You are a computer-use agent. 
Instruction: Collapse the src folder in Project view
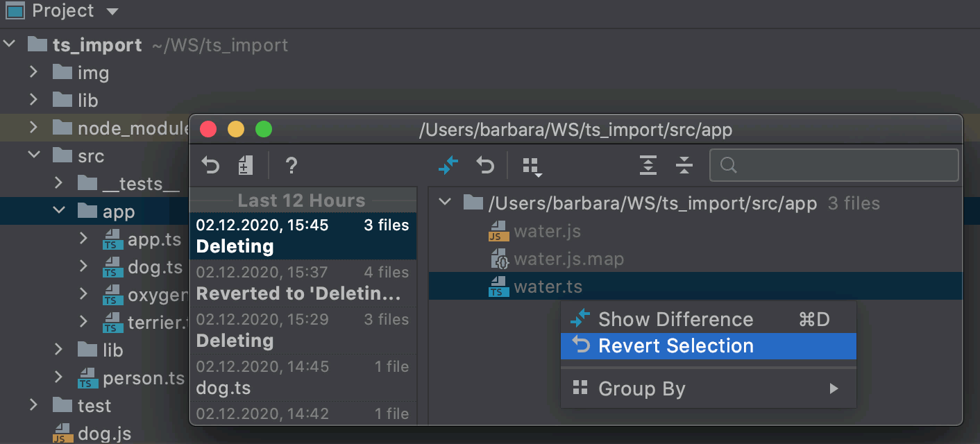coord(33,155)
